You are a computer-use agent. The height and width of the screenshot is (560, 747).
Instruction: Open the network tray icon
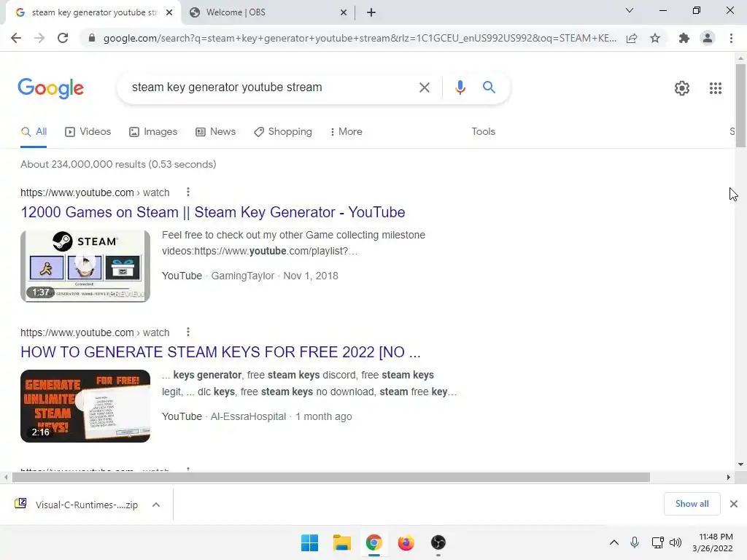(x=657, y=542)
